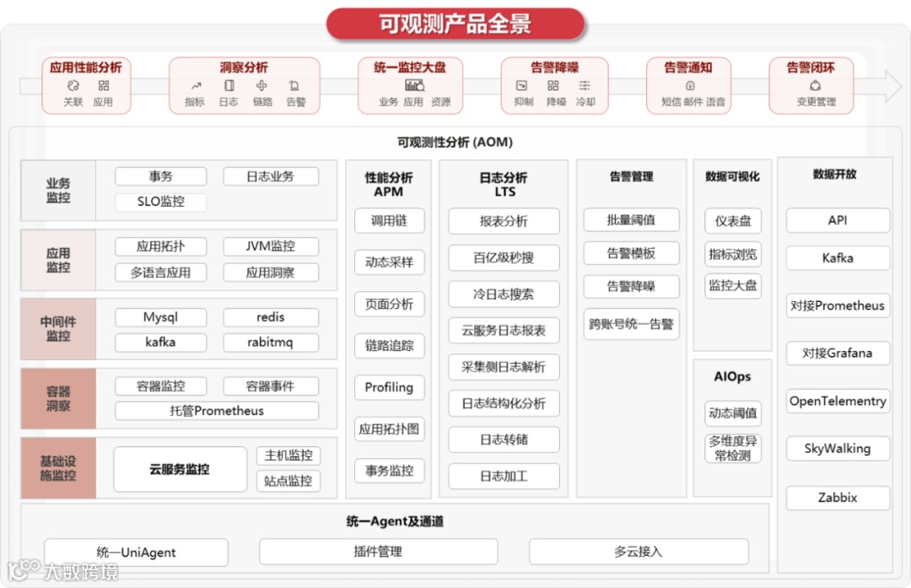This screenshot has height=588, width=911.
Task: Click the 跨账号统一告警 box
Action: point(631,324)
